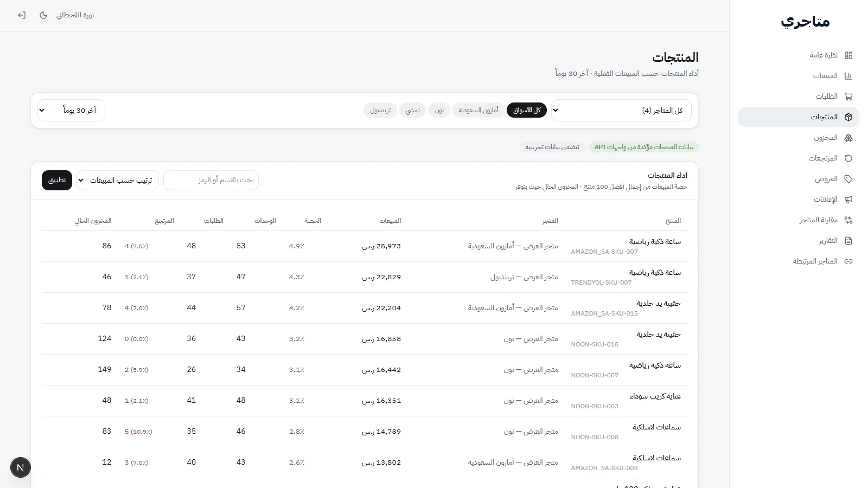Click the returns circular arrow icon
868x488 pixels.
click(x=848, y=158)
